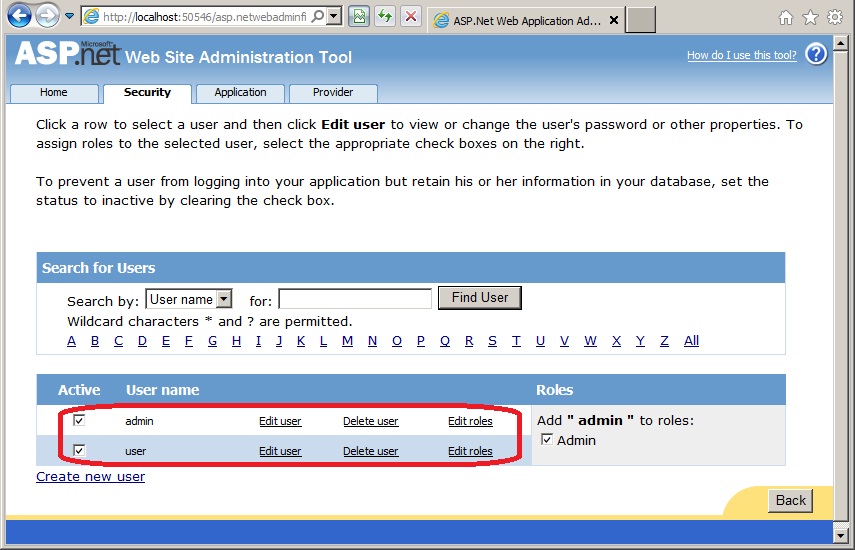The height and width of the screenshot is (550, 855).
Task: Filter users by letter N
Action: 372,341
